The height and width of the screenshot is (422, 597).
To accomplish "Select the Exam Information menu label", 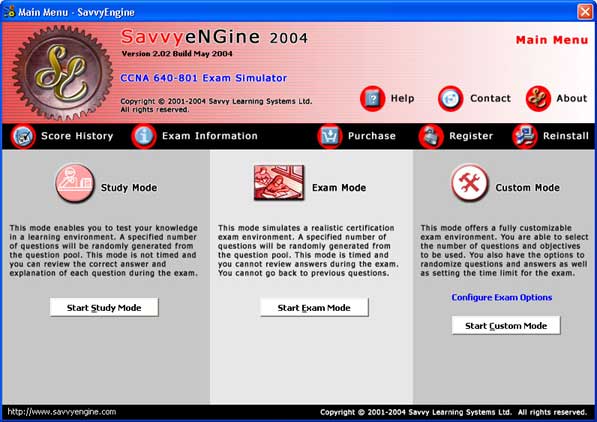I will [x=210, y=136].
